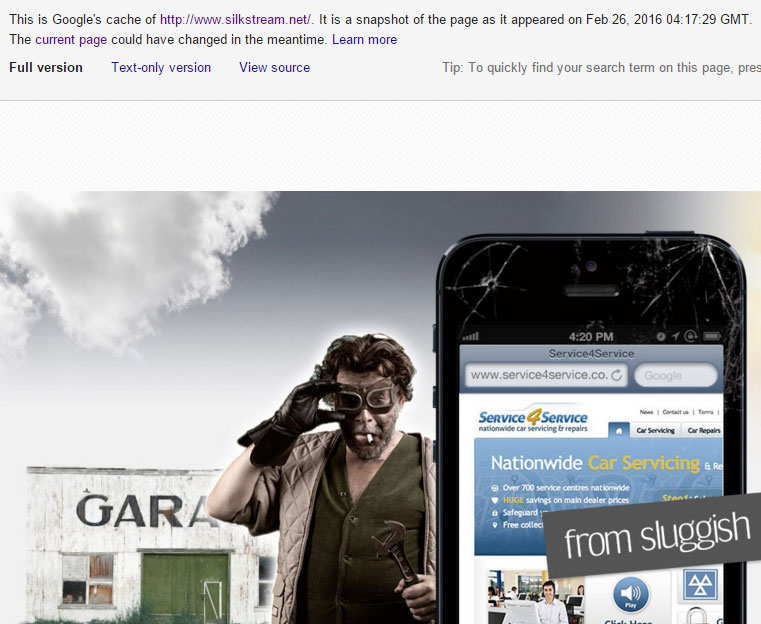Click 'Contact us' on phone site
Viewport: 761px width, 624px height.
pyautogui.click(x=676, y=412)
